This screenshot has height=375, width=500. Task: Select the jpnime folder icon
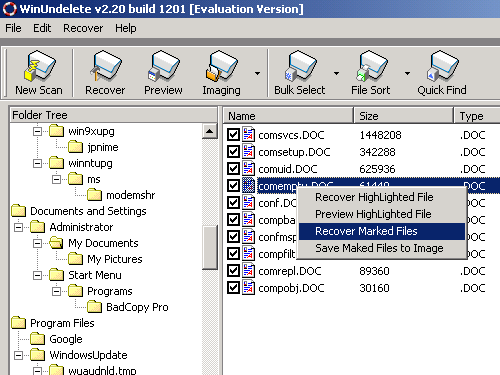75,147
